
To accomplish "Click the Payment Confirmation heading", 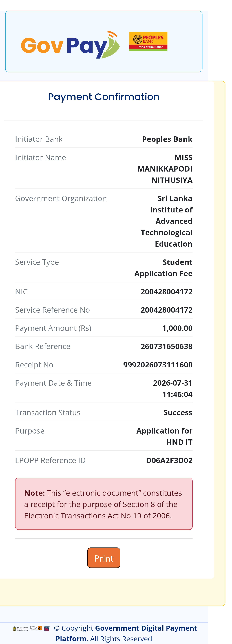I will tap(104, 97).
